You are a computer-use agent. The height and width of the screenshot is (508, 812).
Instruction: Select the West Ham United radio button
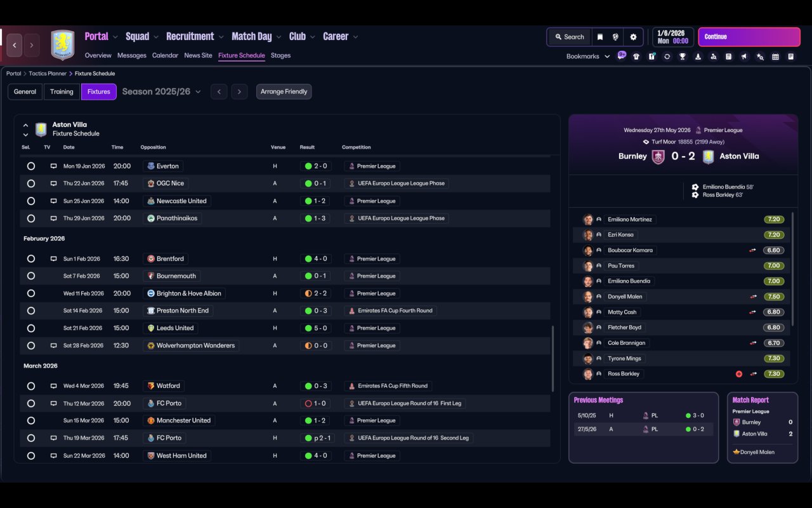pyautogui.click(x=31, y=456)
